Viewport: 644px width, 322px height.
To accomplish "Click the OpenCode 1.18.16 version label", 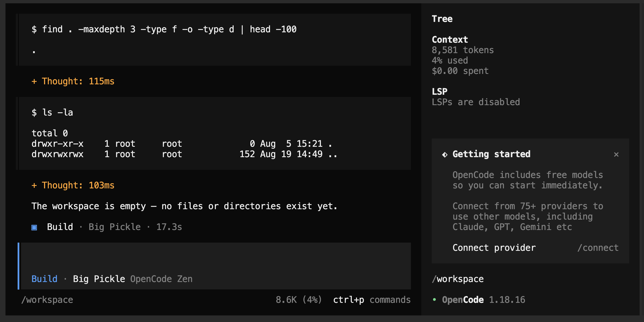I will (483, 300).
